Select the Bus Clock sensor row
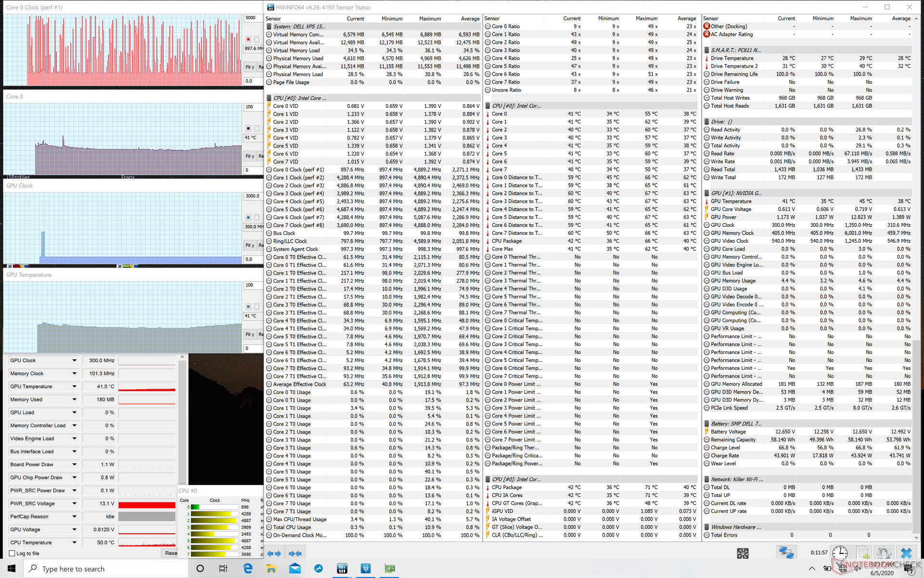This screenshot has height=578, width=924. tap(373, 233)
